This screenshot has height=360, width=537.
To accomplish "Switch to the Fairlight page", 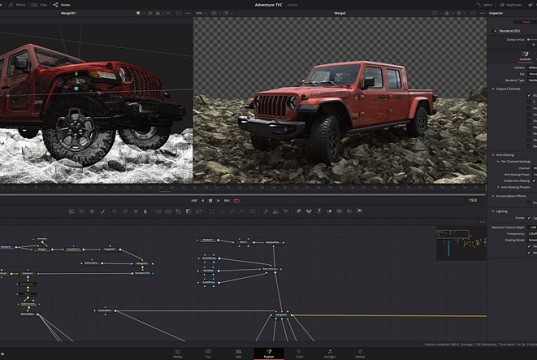I will point(329,354).
